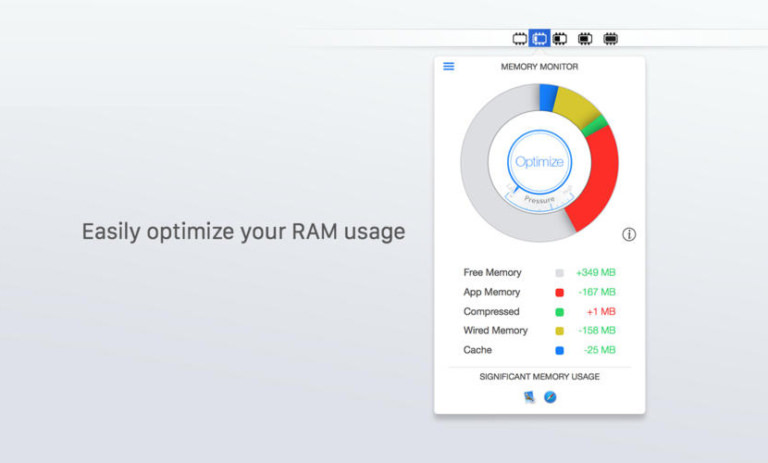
Task: Click the red App Memory color swatch
Action: pyautogui.click(x=559, y=292)
